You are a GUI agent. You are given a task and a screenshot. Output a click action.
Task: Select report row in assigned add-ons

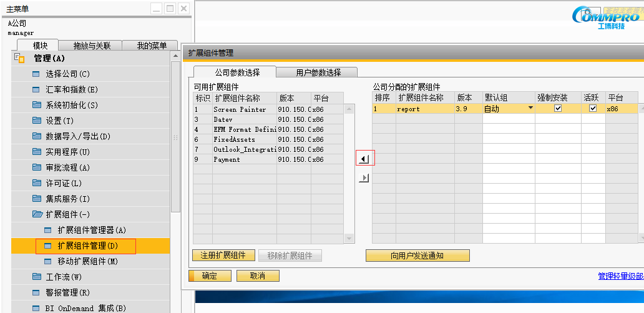tap(505, 109)
